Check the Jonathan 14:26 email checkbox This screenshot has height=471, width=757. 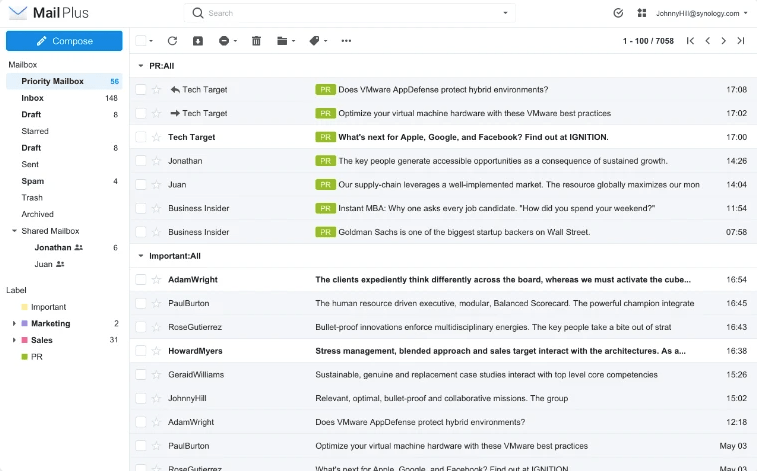click(x=140, y=161)
